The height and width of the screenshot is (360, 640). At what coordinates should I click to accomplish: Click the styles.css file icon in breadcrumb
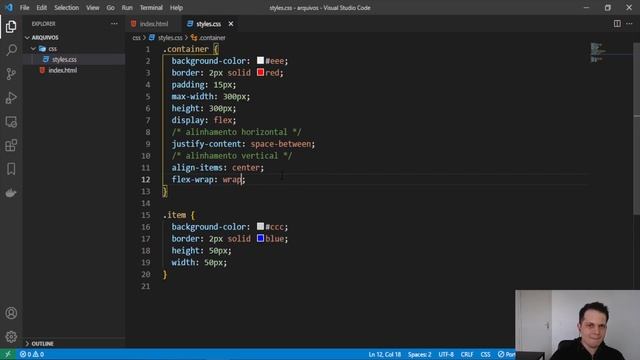152,38
